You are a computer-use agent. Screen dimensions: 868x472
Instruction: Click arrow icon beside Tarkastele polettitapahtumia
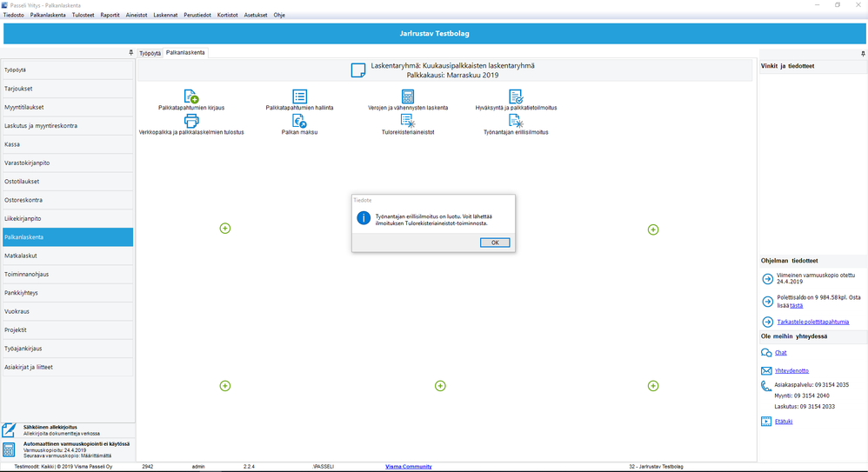[x=767, y=322]
